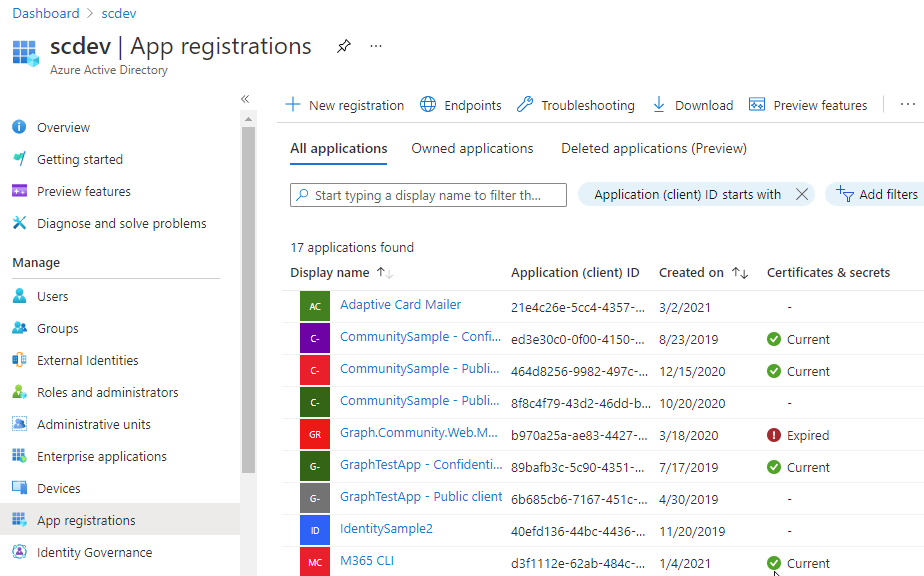
Task: Open Graph.Community.Web.M... app
Action: (419, 433)
